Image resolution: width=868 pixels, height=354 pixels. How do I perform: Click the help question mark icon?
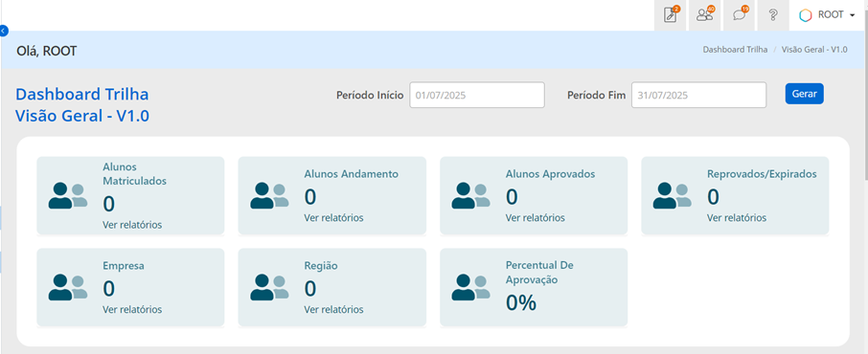tap(774, 15)
